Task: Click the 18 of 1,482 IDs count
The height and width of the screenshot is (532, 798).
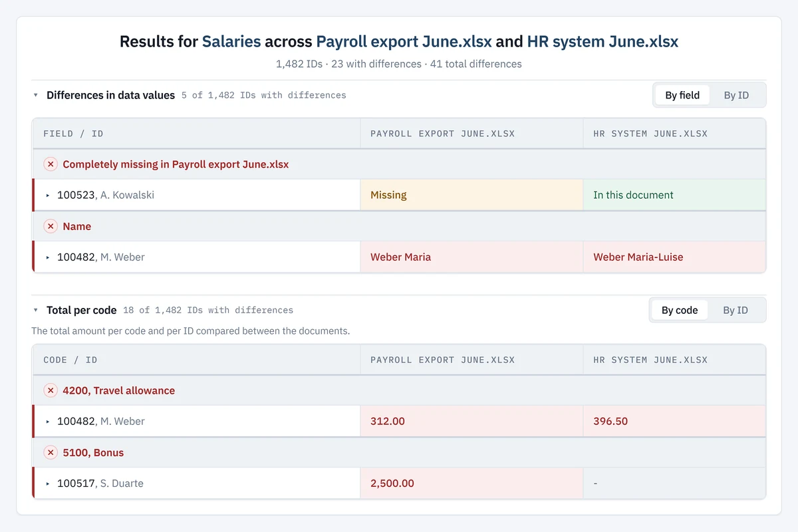Action: (208, 310)
